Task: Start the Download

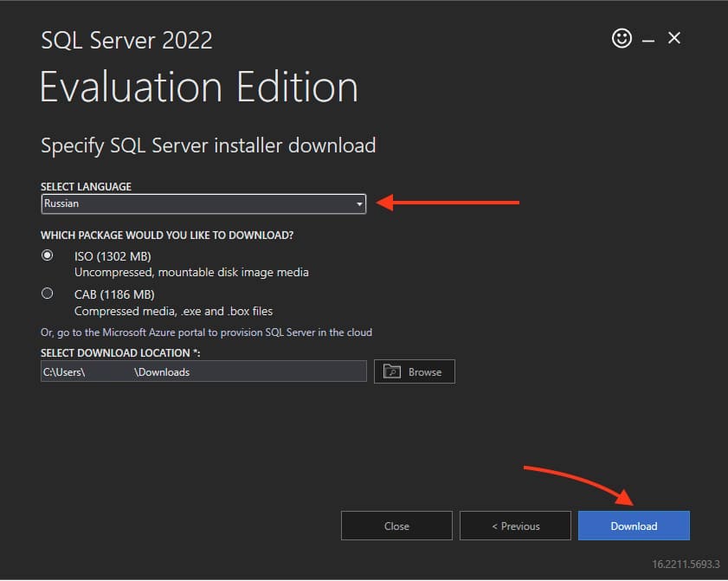Action: click(634, 526)
